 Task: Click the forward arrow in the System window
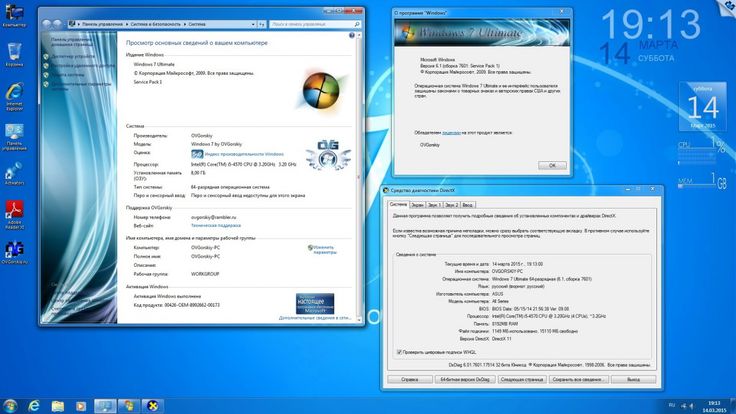(x=57, y=23)
